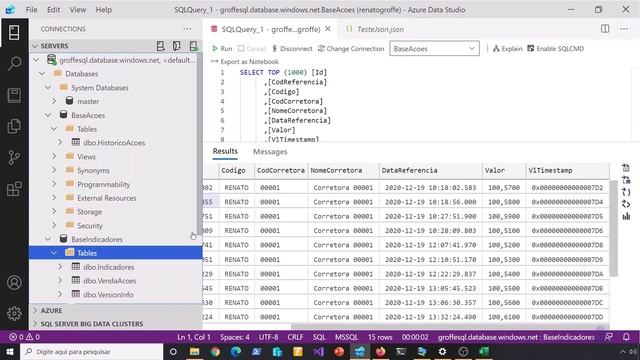Split the editor to the right

[605, 29]
